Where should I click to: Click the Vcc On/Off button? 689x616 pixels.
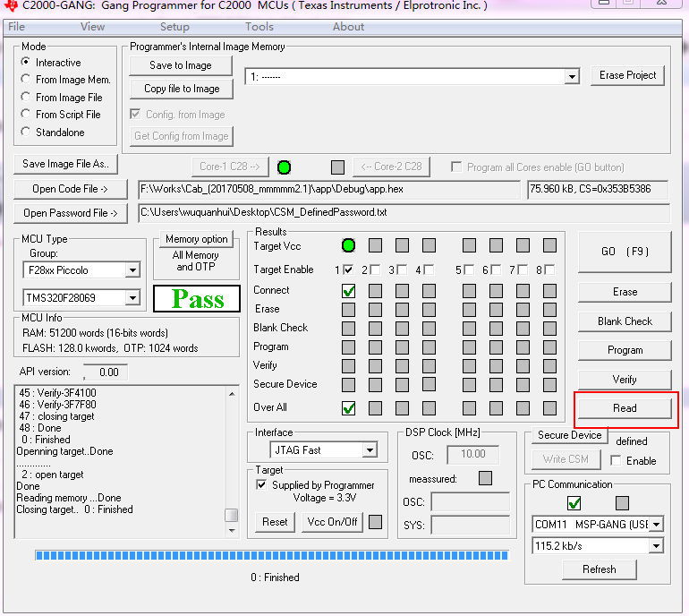332,522
